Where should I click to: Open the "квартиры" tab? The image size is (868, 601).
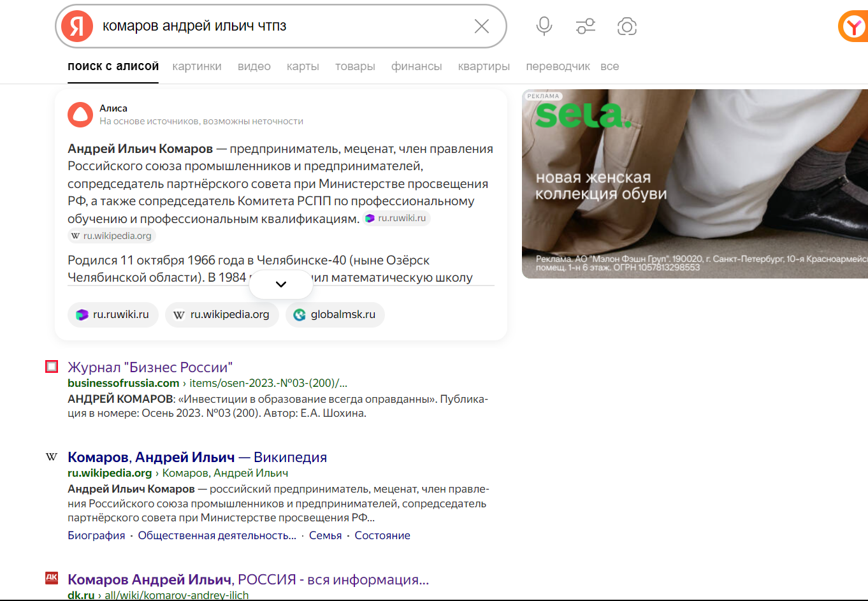pyautogui.click(x=484, y=66)
